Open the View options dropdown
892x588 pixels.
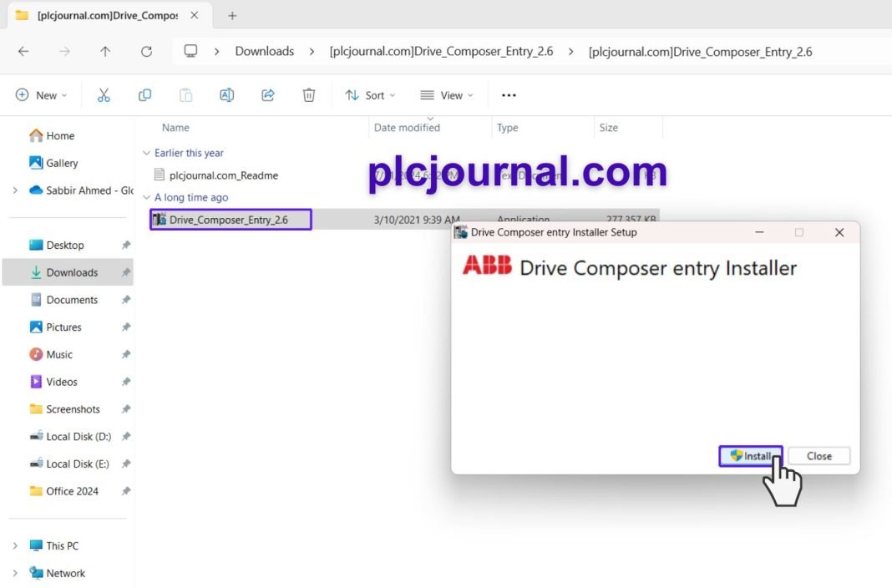[x=446, y=94]
